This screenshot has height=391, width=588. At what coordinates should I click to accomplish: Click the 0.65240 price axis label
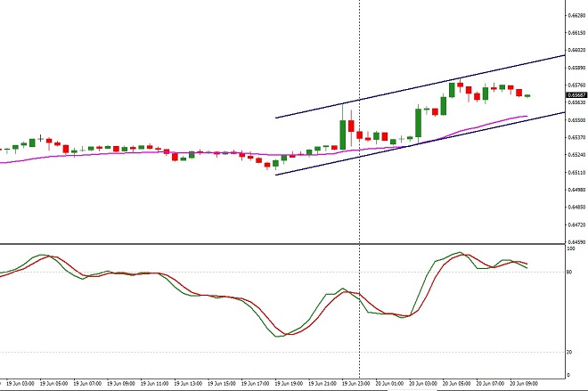click(576, 155)
